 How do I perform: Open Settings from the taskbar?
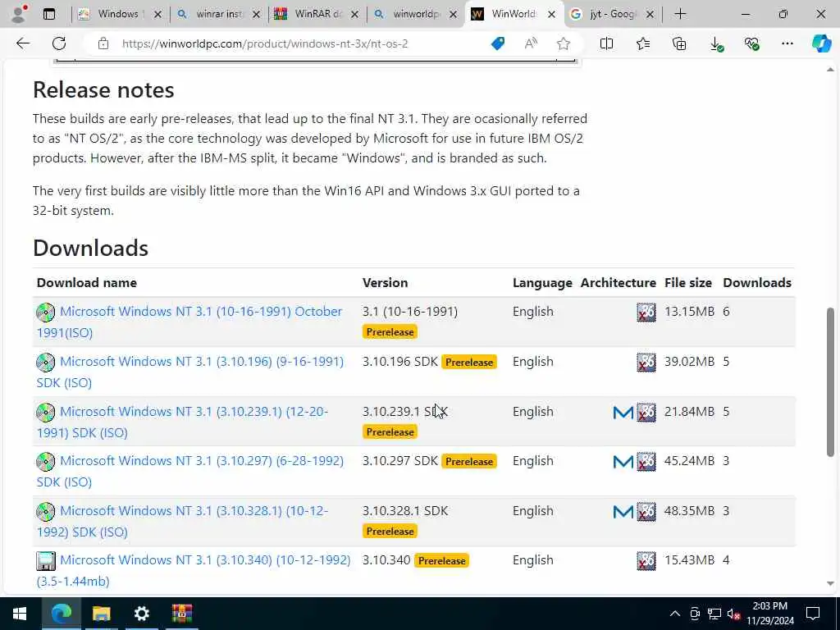coord(141,614)
